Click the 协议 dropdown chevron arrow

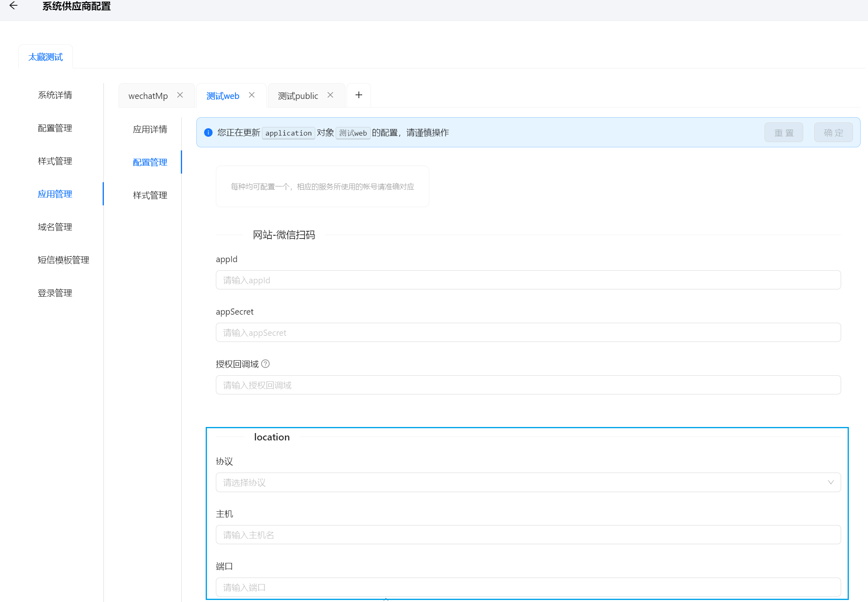(831, 482)
